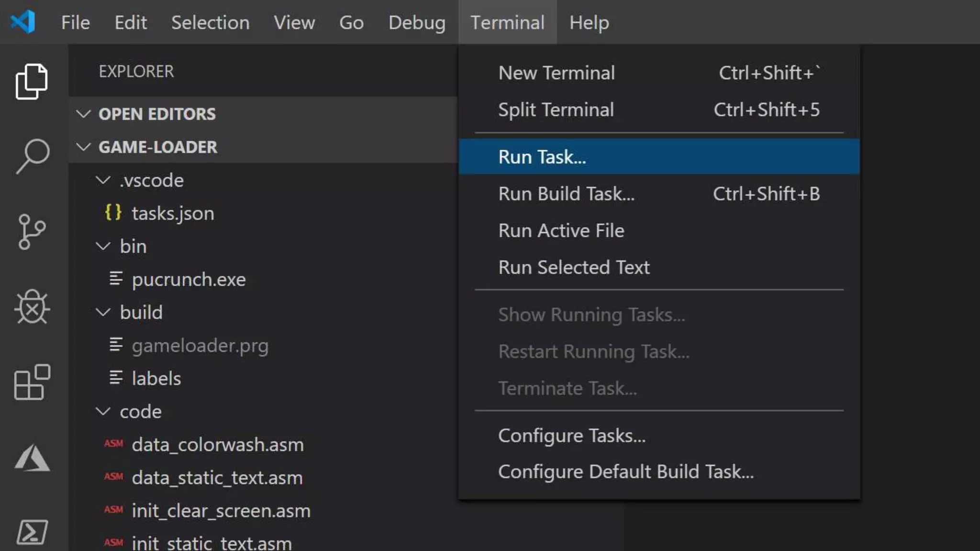Open the Azure view icon

point(32,458)
